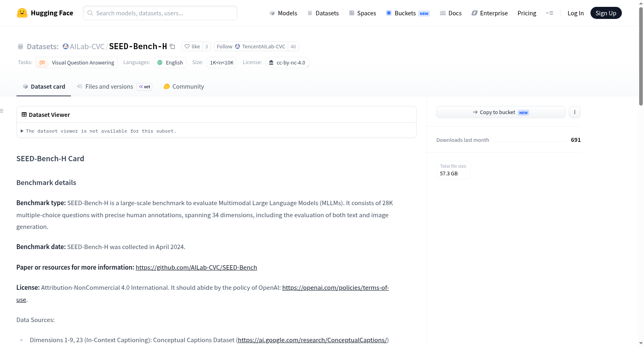Click the 3 likes count
Viewport: 644px width, 347px height.
[x=206, y=46]
